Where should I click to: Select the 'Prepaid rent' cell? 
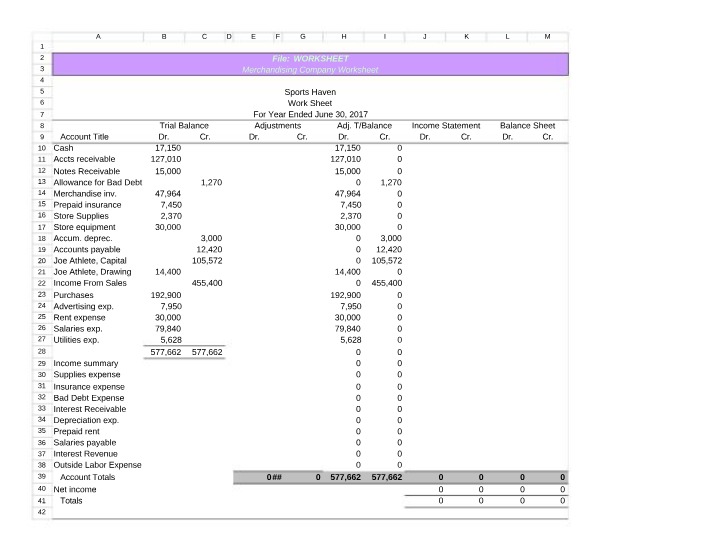pos(76,431)
